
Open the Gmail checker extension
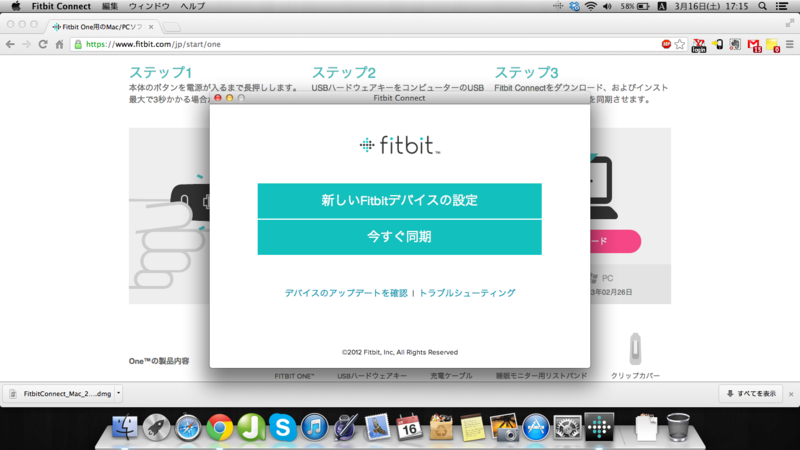754,45
